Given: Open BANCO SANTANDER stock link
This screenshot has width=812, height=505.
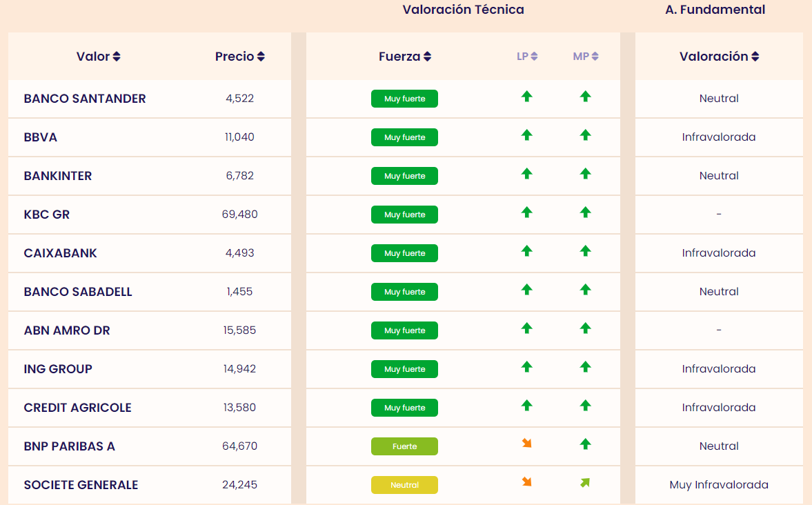Looking at the screenshot, I should pos(85,99).
